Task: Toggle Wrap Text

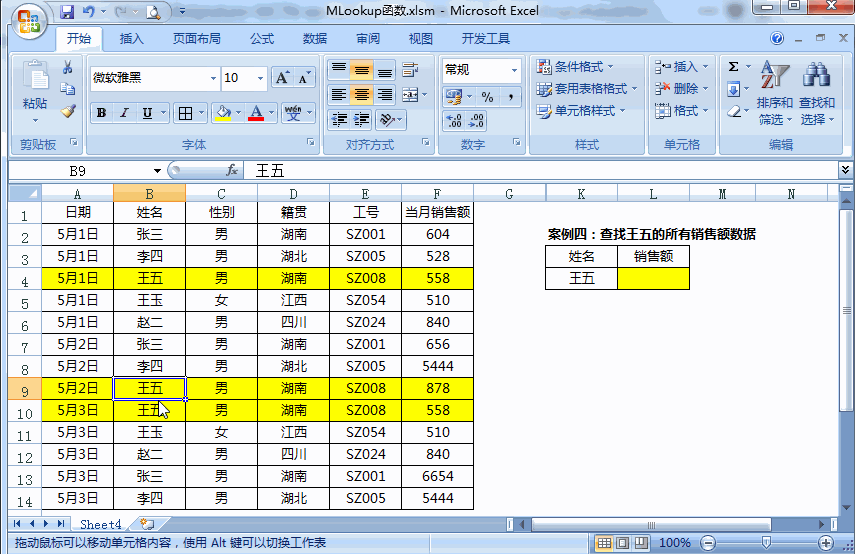Action: click(x=410, y=69)
